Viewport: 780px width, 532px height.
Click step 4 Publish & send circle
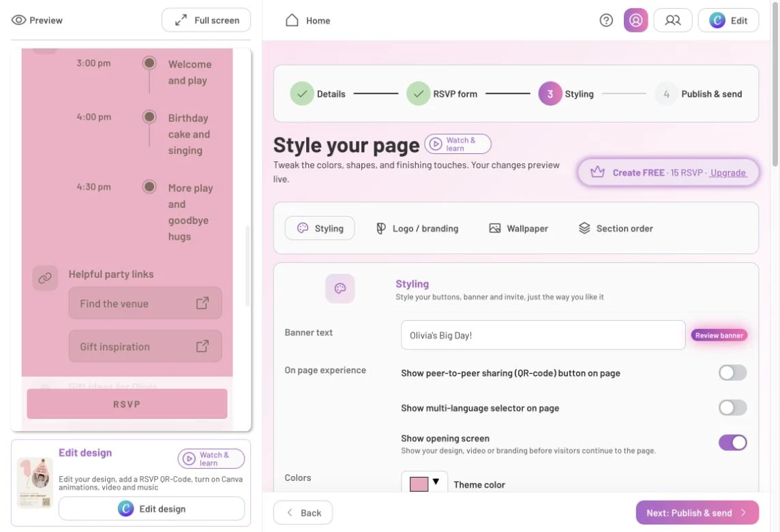coord(666,93)
